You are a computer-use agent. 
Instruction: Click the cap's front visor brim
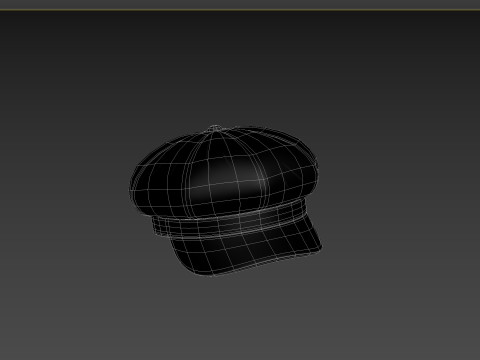(246, 247)
